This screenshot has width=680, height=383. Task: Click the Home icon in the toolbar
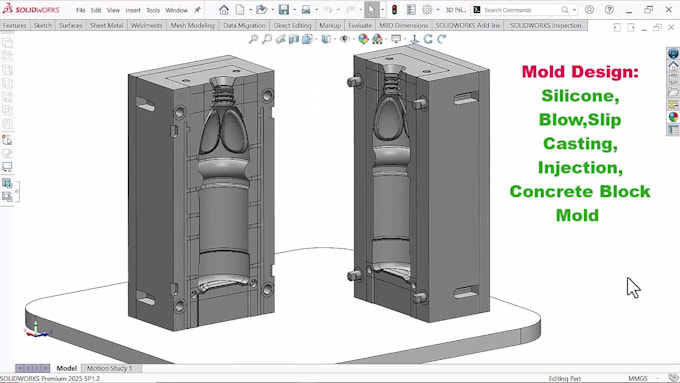[x=224, y=10]
